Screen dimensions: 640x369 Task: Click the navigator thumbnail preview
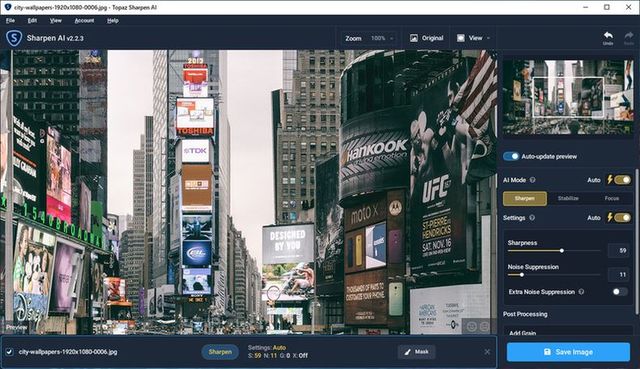coord(568,97)
